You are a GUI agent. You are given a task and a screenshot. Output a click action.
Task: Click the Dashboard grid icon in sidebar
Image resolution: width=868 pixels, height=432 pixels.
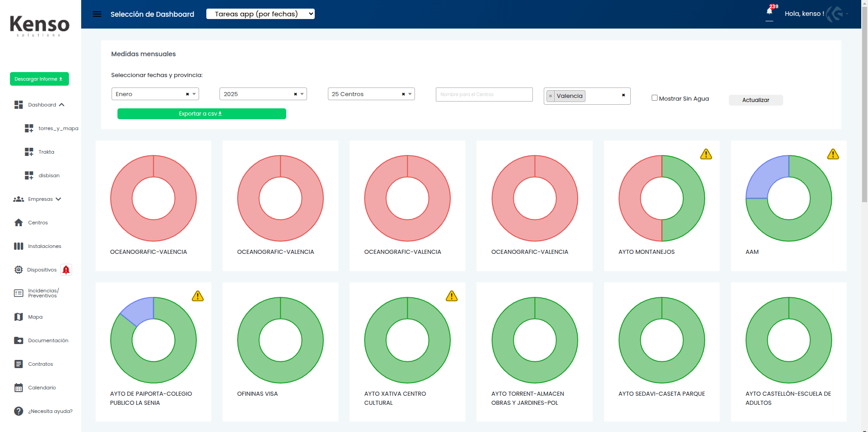tap(19, 105)
